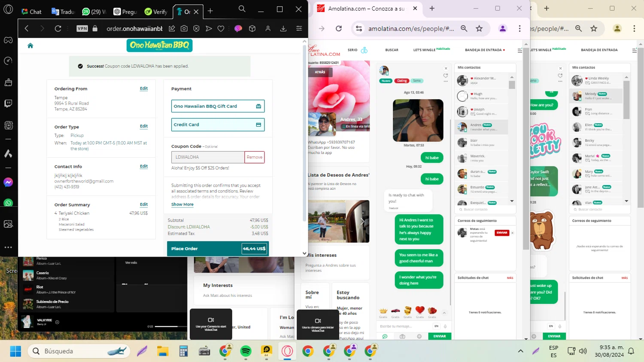Open Opera Easy Setup sliders icon
This screenshot has height=362, width=644.
pos(299,28)
